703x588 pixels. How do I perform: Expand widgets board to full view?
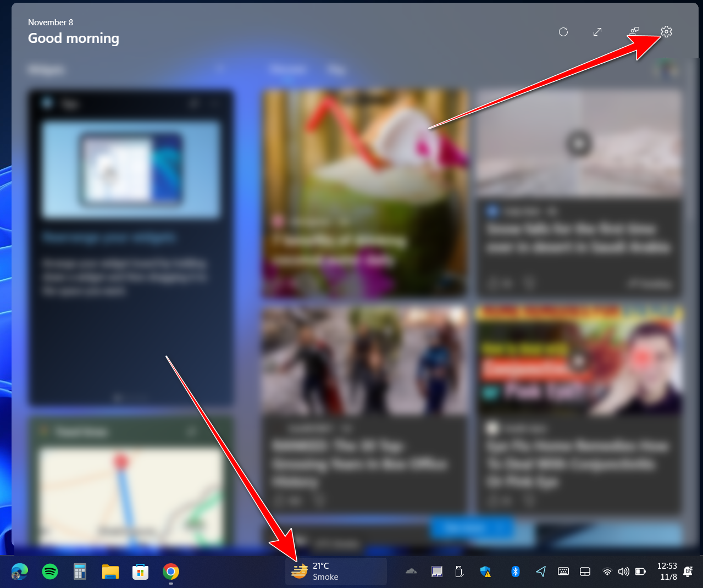[x=597, y=32]
